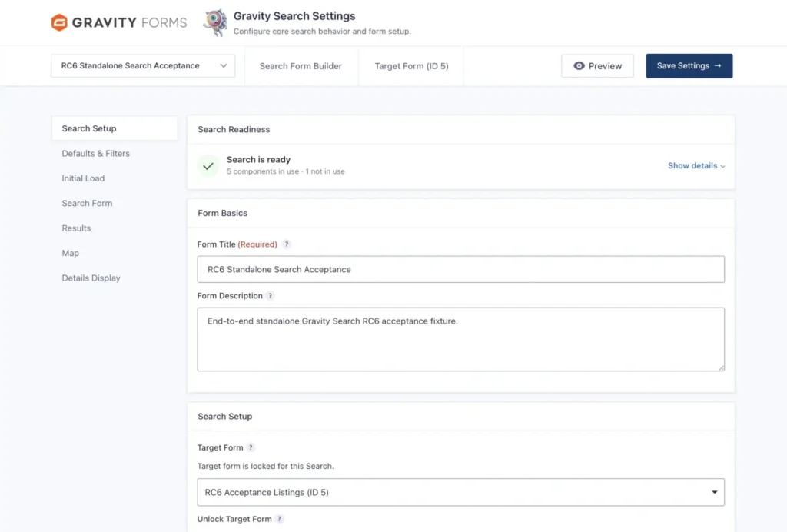Viewport: 787px width, 532px height.
Task: Click arrow icon on Save Settings
Action: [718, 66]
